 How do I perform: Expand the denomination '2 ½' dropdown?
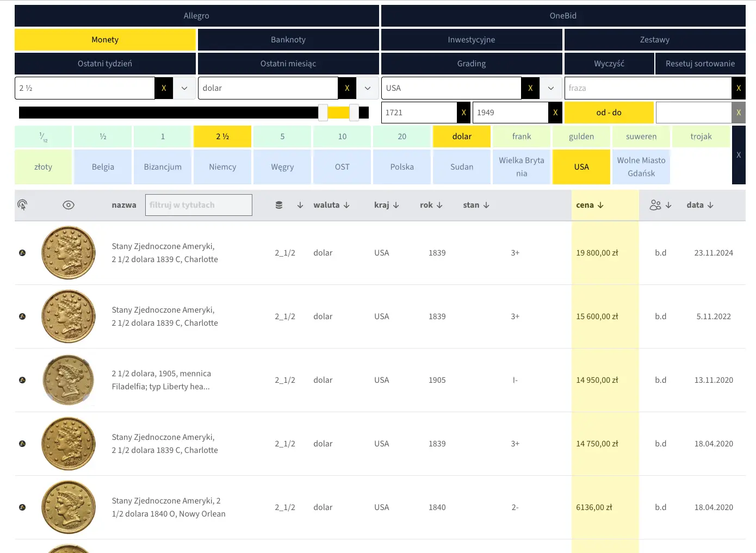184,88
